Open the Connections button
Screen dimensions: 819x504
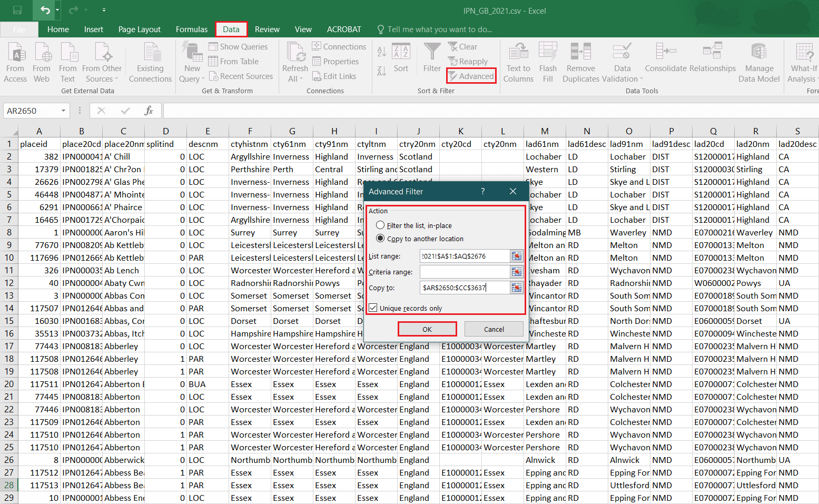click(339, 46)
